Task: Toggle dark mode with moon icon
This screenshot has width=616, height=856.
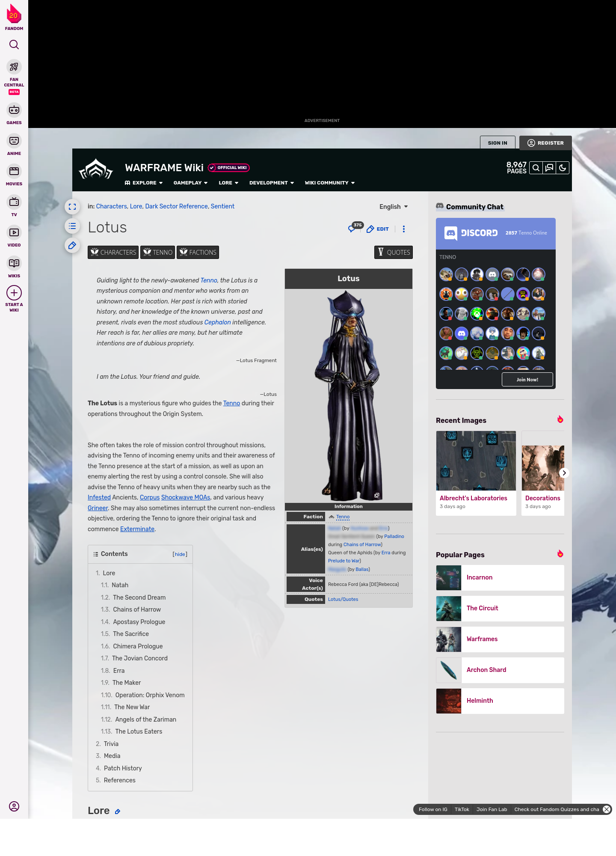Action: point(563,168)
